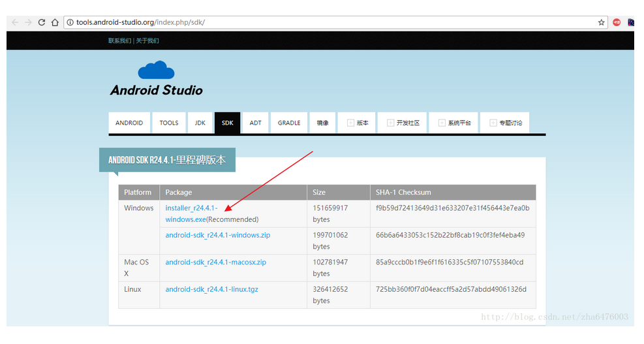Switch to the JDK tab
Image resolution: width=644 pixels, height=344 pixels.
200,123
